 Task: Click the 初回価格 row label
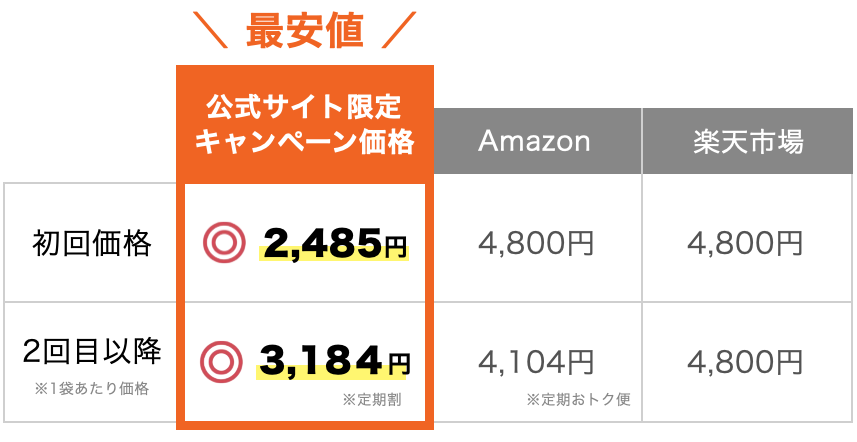coord(91,242)
